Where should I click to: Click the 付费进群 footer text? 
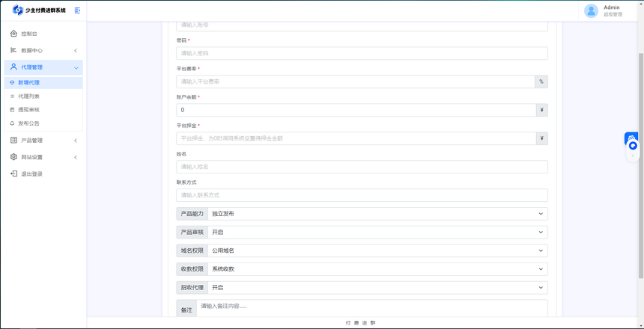[x=361, y=323]
